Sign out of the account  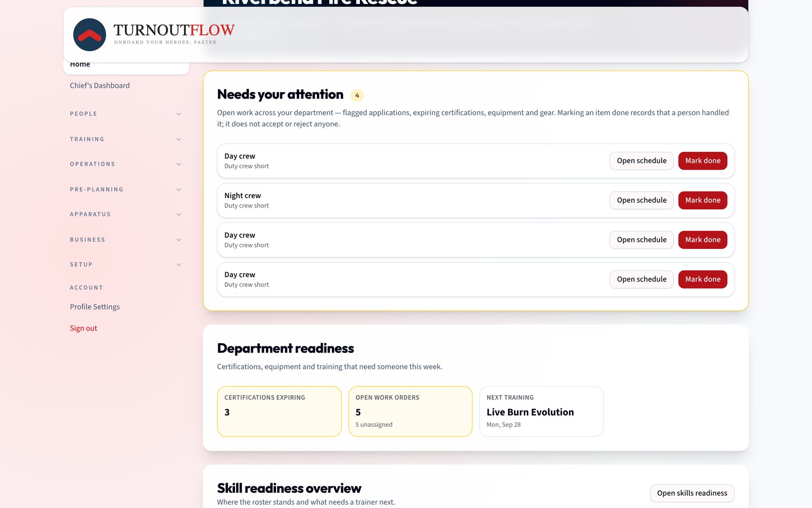(84, 328)
